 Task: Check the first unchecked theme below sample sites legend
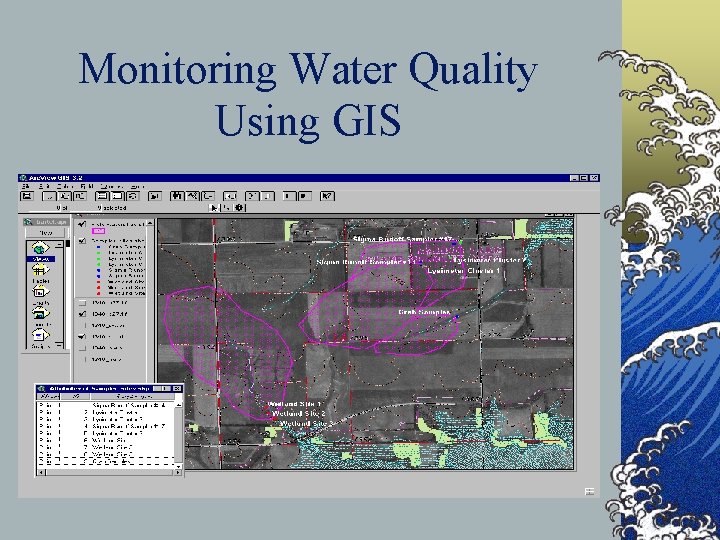point(82,303)
